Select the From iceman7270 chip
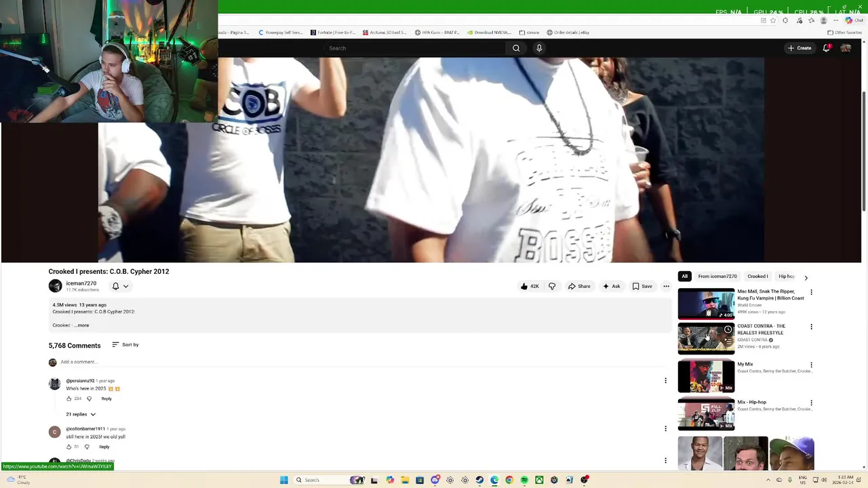This screenshot has width=868, height=488. pyautogui.click(x=717, y=277)
